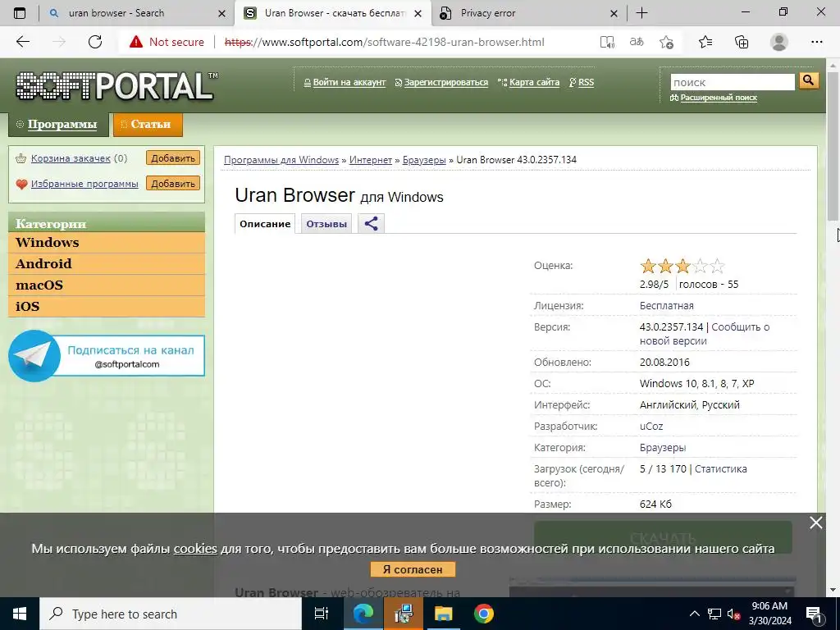The height and width of the screenshot is (630, 840).
Task: Open Task View in the taskbar
Action: [x=322, y=614]
